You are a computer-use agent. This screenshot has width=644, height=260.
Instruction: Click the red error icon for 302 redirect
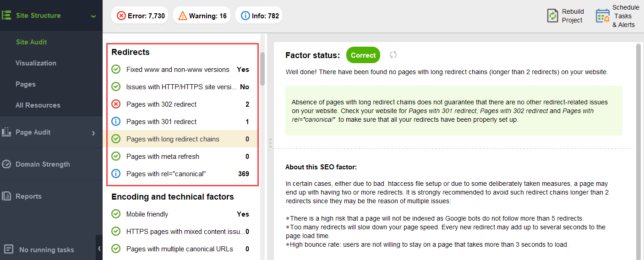click(x=116, y=104)
